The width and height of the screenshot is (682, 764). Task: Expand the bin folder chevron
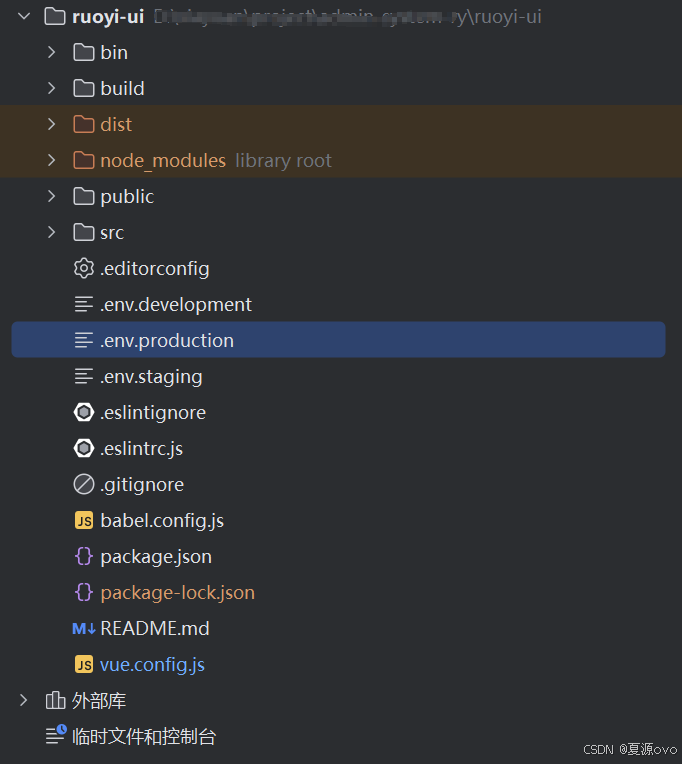[x=52, y=53]
